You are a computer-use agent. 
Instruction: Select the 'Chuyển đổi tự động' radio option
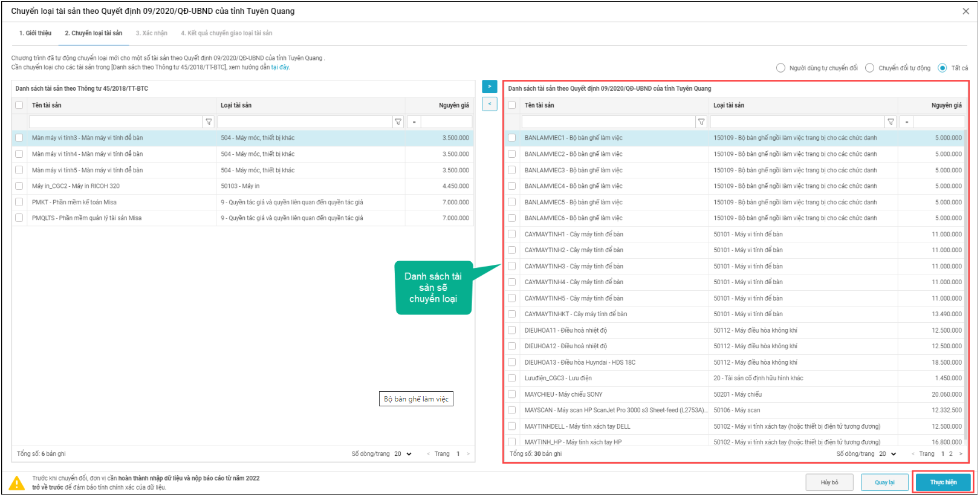869,68
